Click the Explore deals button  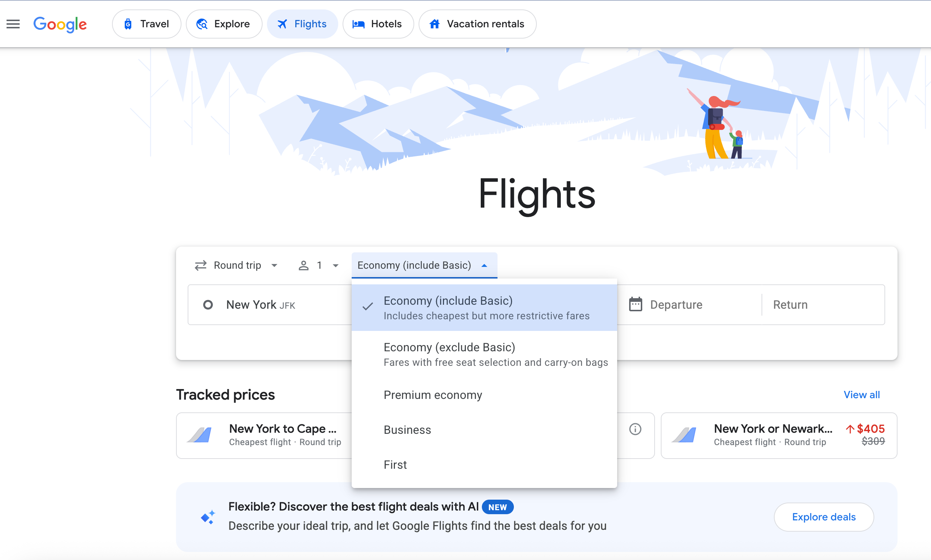click(x=823, y=517)
